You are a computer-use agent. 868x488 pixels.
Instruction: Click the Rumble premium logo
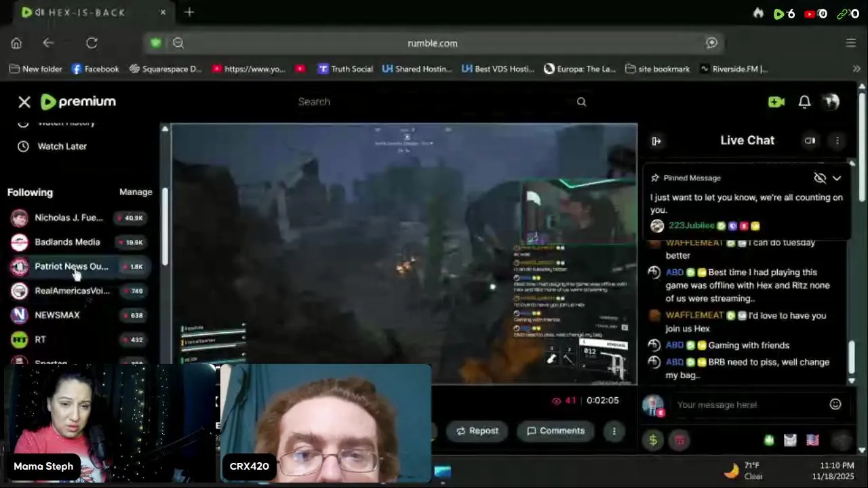[x=78, y=102]
